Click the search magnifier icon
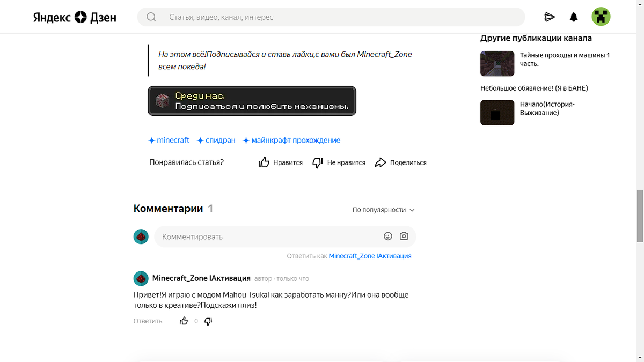Screen dimensions: 644x362 click(x=151, y=17)
